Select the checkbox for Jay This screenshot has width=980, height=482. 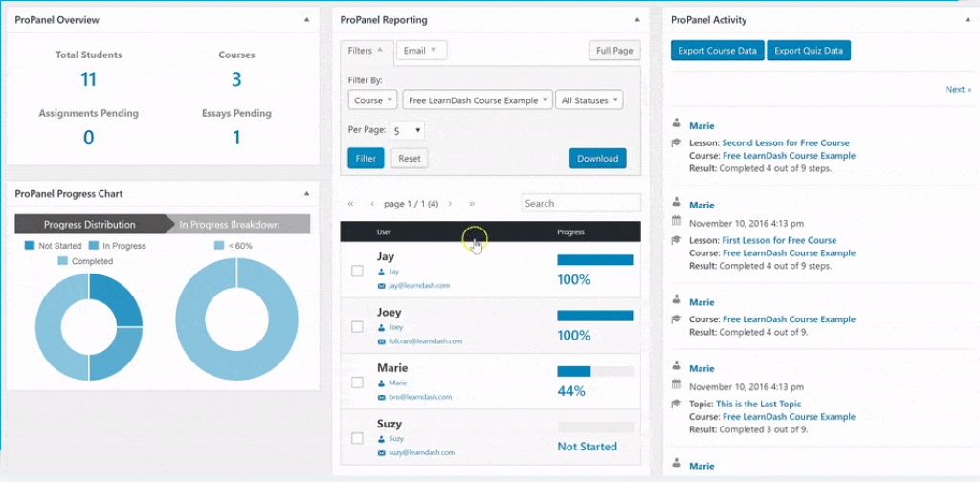pyautogui.click(x=357, y=271)
